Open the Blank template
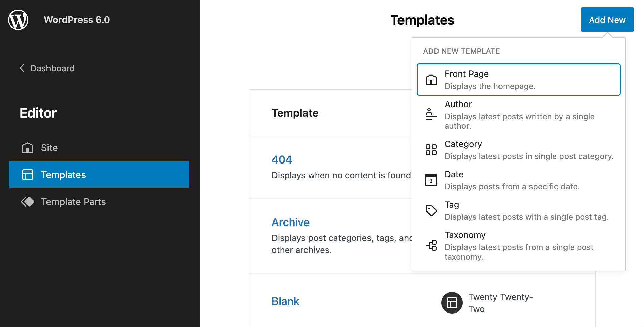Screen dimensions: 644x327 285,301
